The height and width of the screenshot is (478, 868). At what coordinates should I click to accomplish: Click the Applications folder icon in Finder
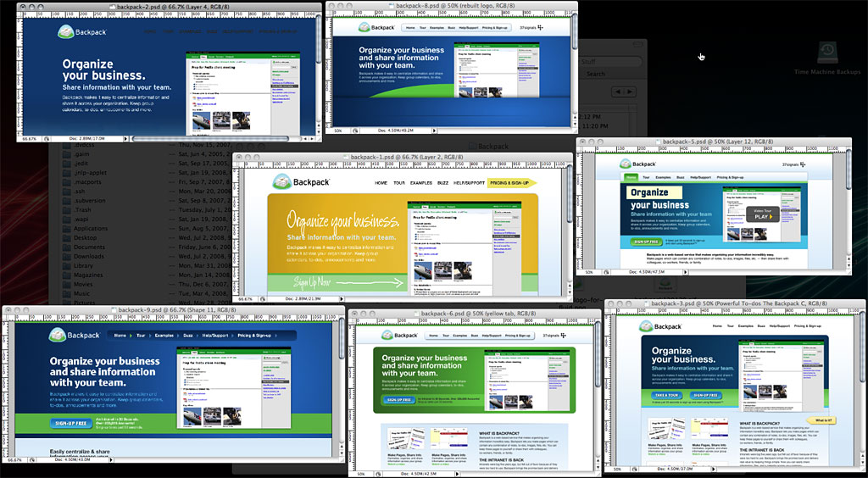(x=66, y=229)
